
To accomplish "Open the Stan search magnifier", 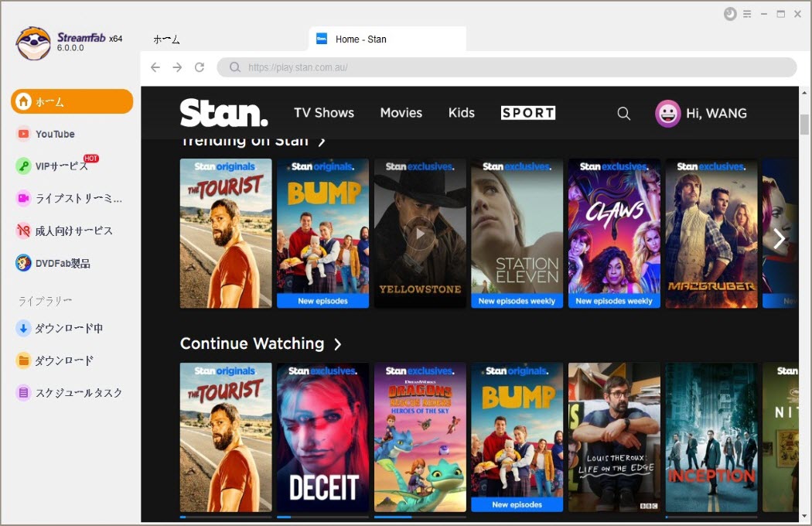I will pos(624,114).
